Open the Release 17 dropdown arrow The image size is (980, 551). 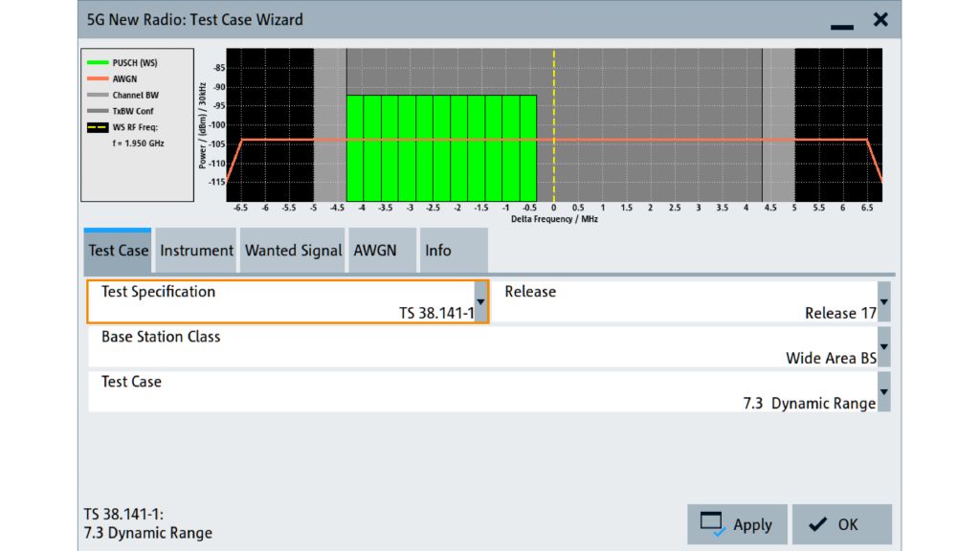pos(883,302)
